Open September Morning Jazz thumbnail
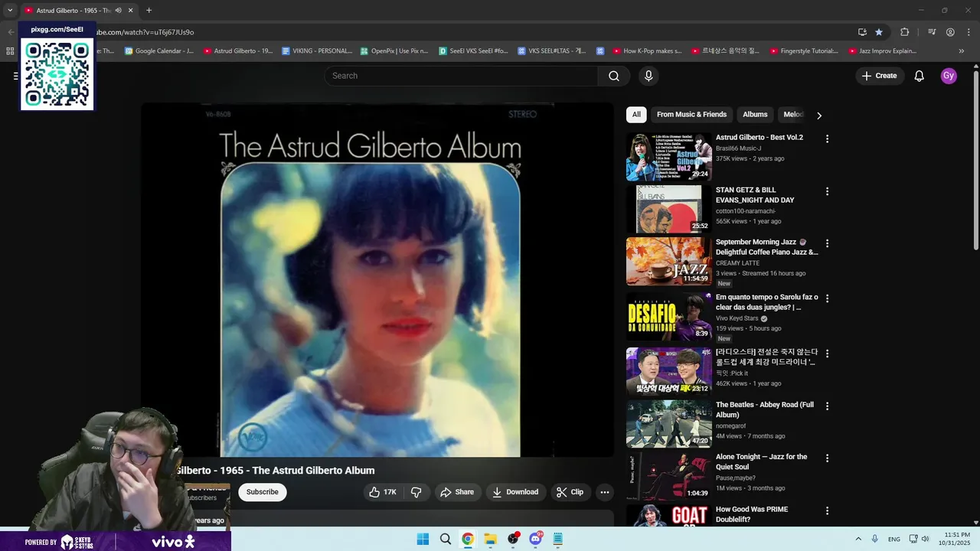Screen dimensions: 980x551 669,261
